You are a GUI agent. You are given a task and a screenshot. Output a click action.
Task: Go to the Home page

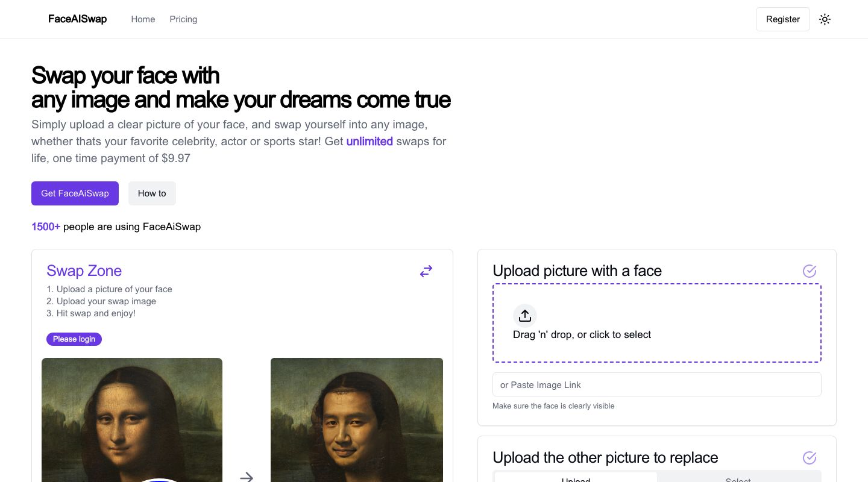pyautogui.click(x=143, y=19)
